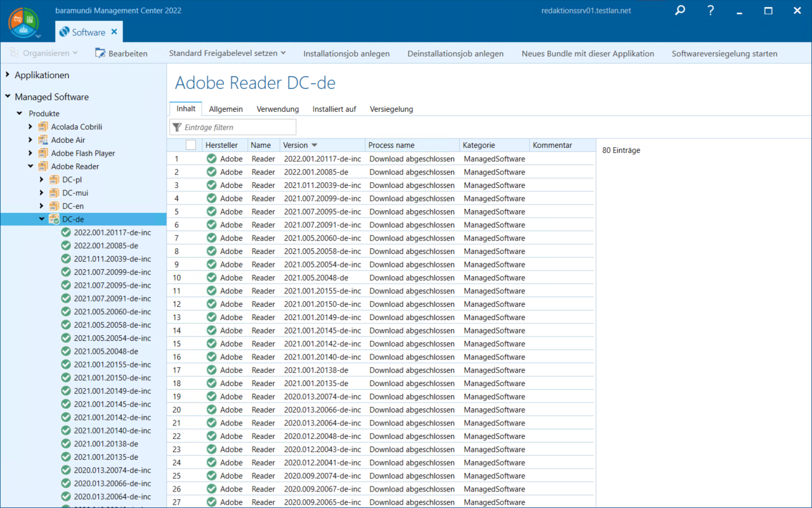Click the Adobe Flash Player product icon
This screenshot has height=508, width=812.
[x=43, y=153]
